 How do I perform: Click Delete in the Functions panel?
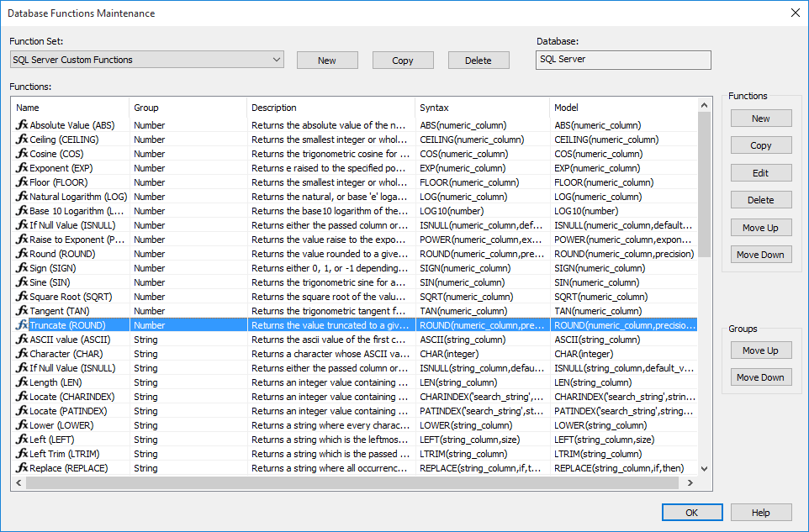[761, 200]
